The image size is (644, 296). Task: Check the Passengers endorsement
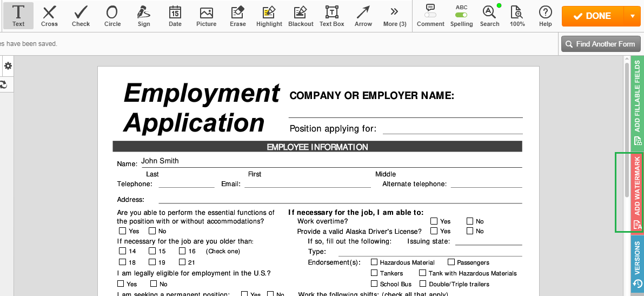(452, 262)
